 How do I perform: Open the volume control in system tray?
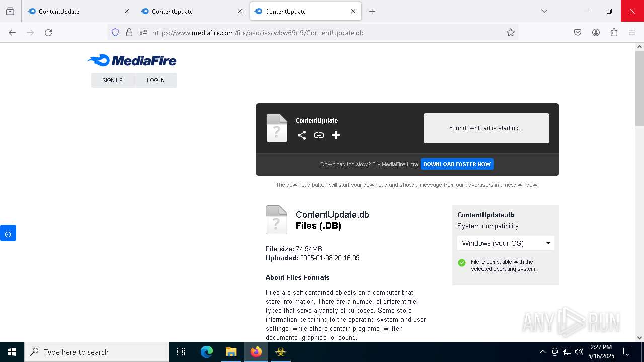(579, 352)
